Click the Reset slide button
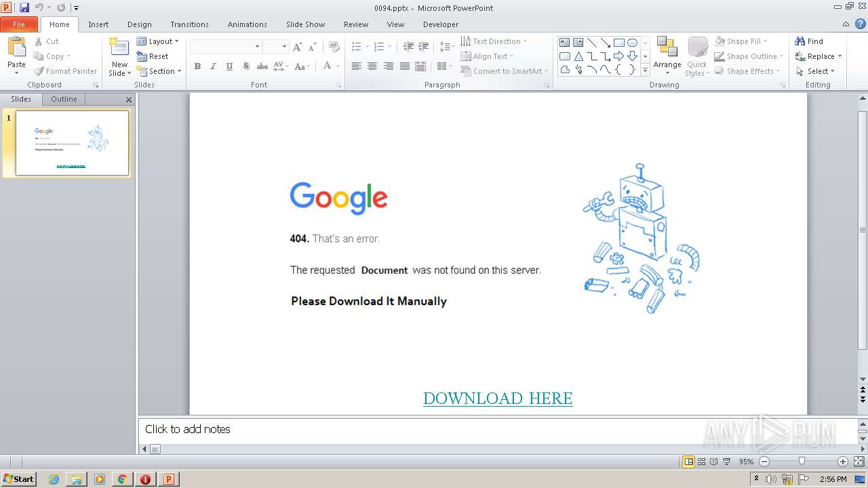This screenshot has height=488, width=868. 153,56
